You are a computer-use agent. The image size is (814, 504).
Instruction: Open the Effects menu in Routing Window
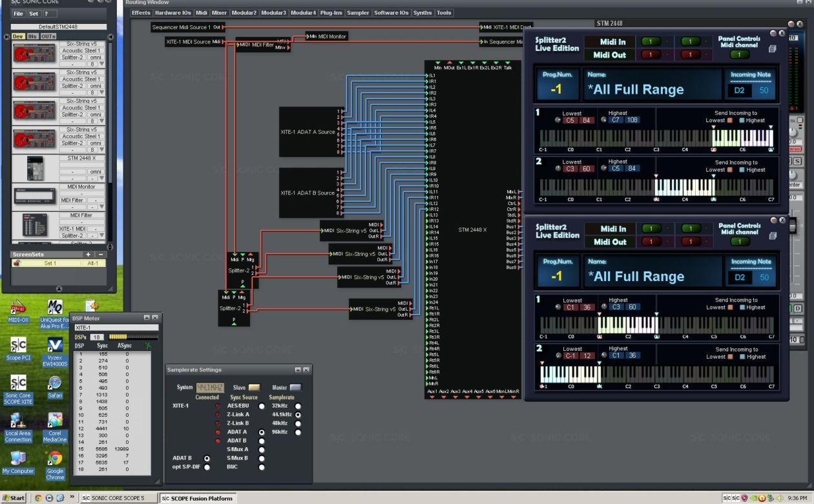141,13
